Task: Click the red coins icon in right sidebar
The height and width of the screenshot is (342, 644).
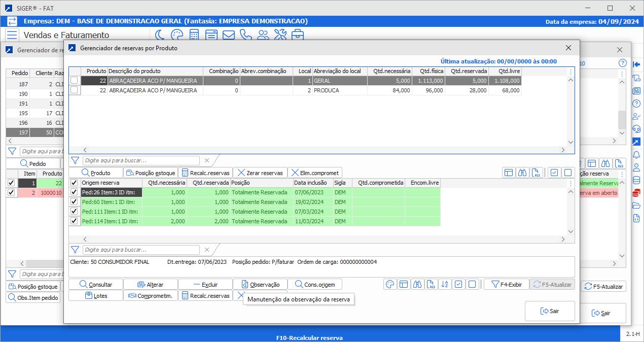Action: (x=636, y=193)
